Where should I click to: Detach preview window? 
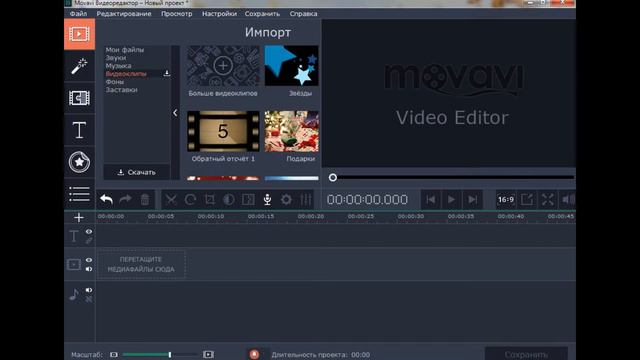[527, 200]
